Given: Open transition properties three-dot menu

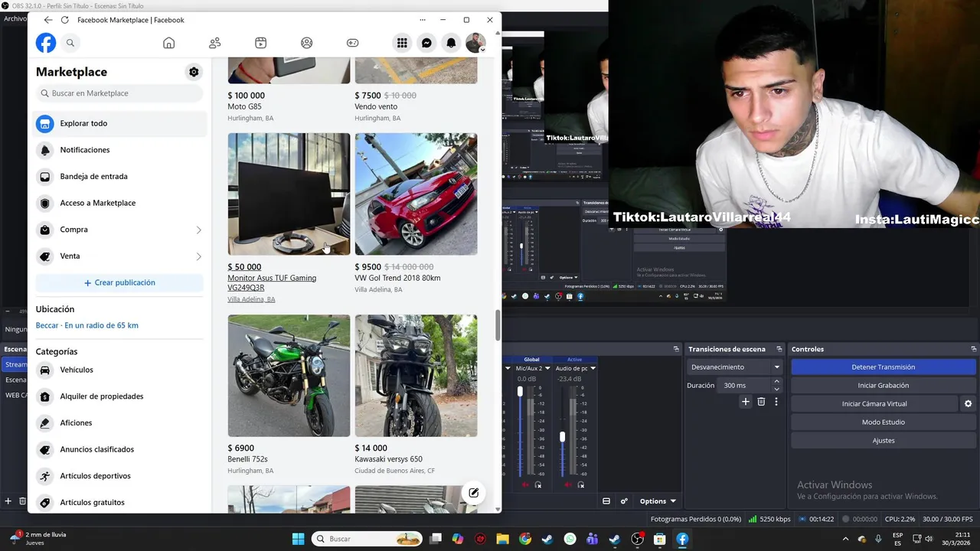Looking at the screenshot, I should pyautogui.click(x=776, y=402).
